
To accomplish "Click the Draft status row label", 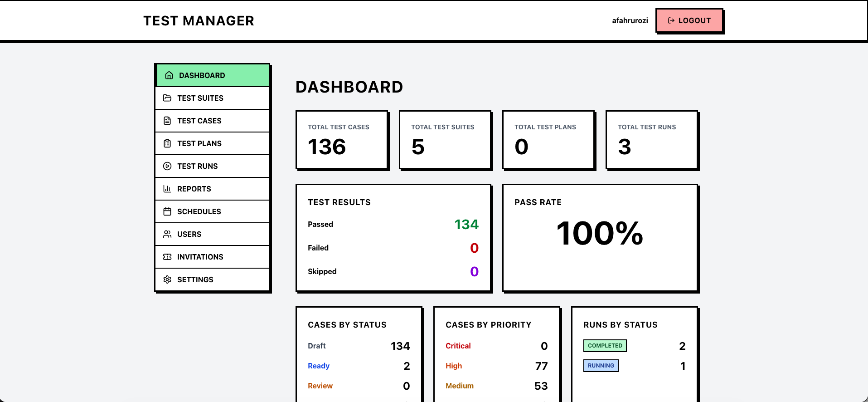I will click(x=317, y=346).
